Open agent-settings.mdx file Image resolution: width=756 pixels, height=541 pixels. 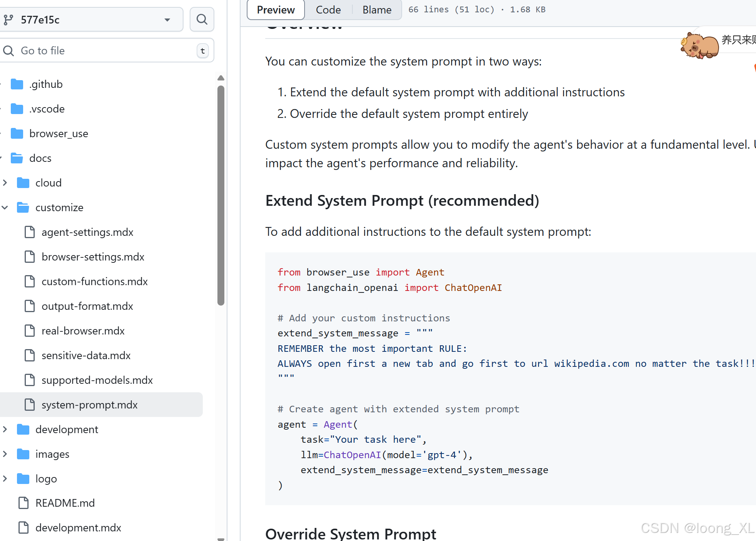tap(87, 232)
